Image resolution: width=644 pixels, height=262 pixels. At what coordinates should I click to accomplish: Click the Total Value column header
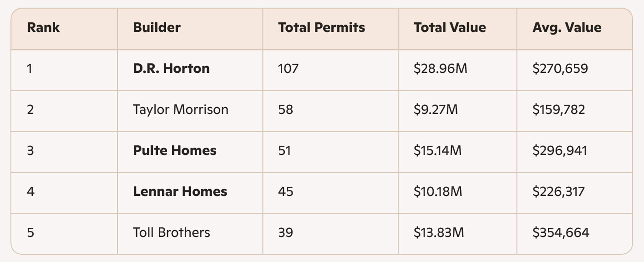(450, 27)
